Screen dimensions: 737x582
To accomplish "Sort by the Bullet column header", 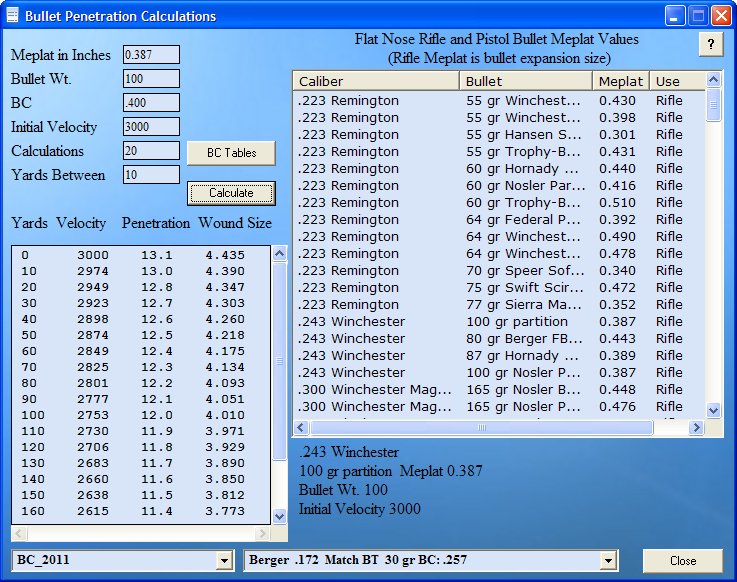I will (525, 81).
